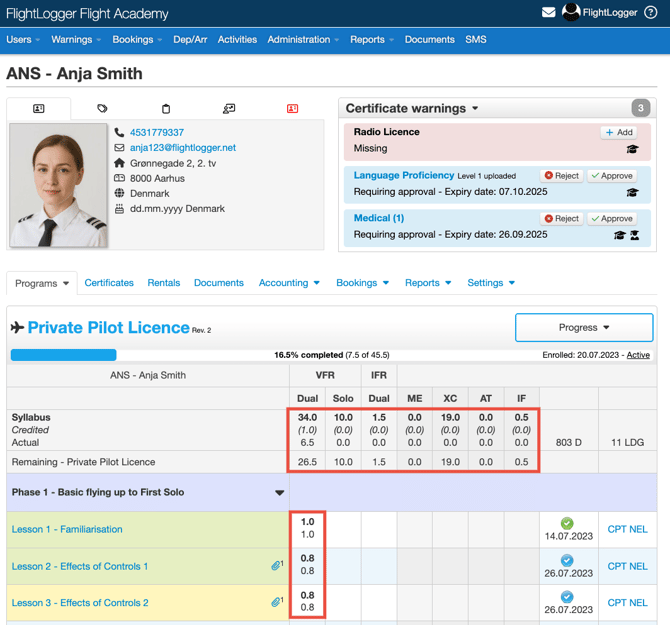
Task: Add a Radio Licence certificate
Action: (619, 132)
